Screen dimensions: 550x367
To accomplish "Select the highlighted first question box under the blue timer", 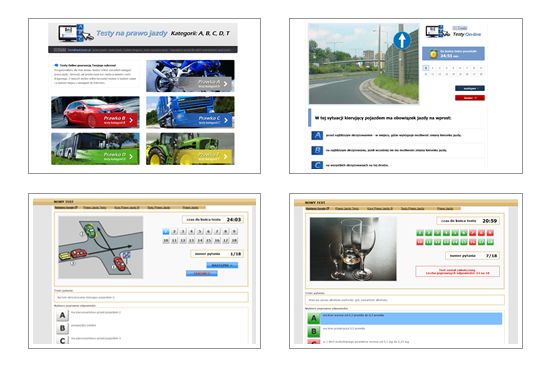I will 426,68.
